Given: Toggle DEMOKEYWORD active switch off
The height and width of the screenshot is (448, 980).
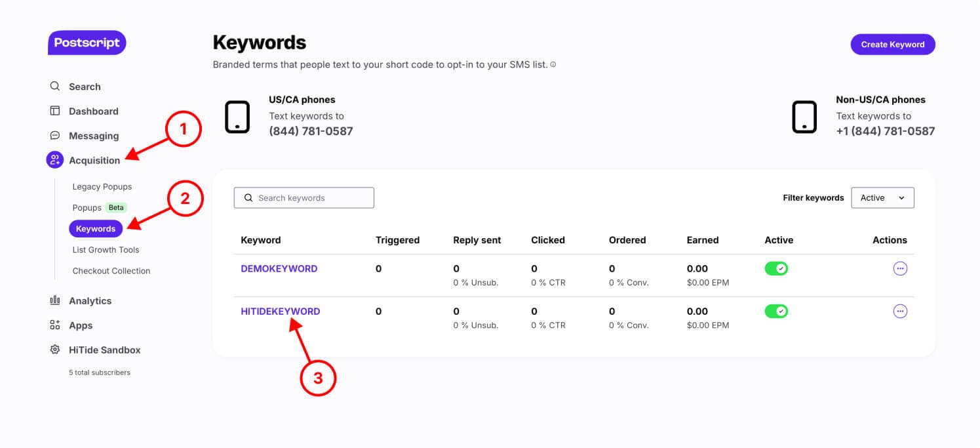Looking at the screenshot, I should (776, 268).
